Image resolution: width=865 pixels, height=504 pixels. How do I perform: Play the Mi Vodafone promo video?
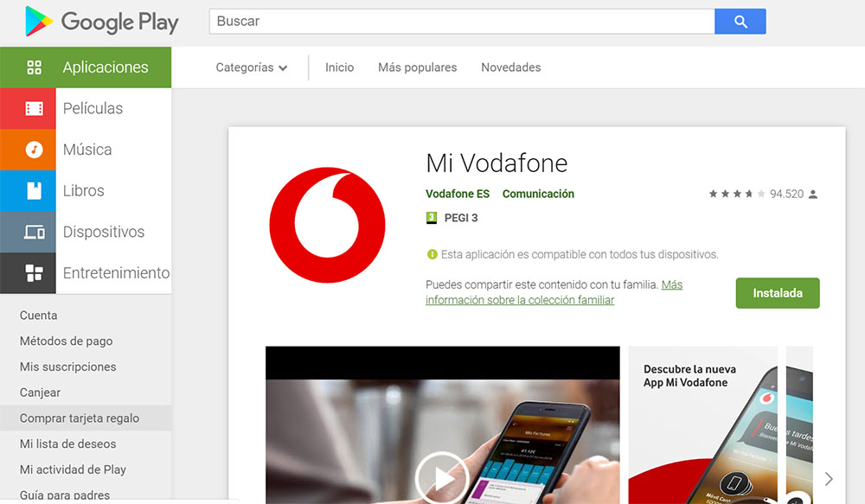click(x=442, y=478)
